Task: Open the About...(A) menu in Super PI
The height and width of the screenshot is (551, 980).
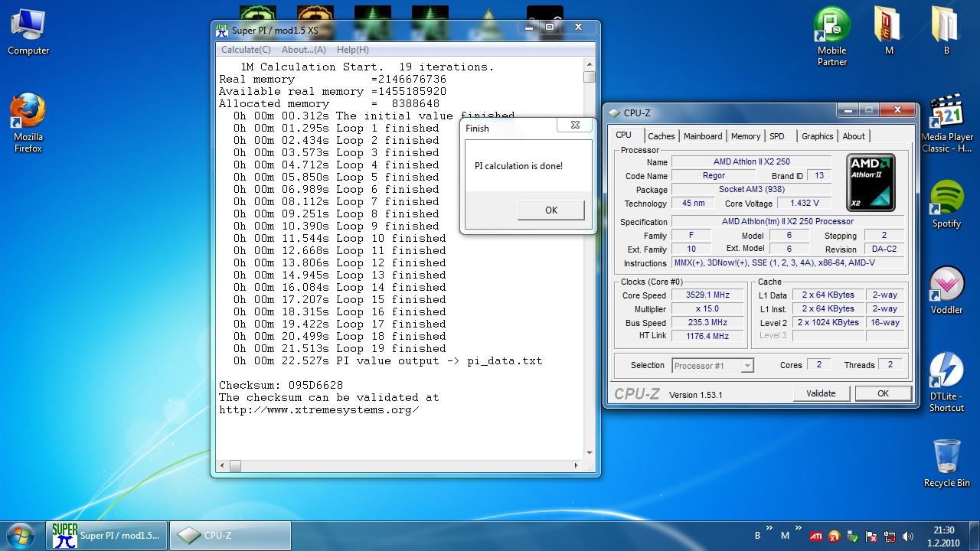Action: tap(303, 50)
